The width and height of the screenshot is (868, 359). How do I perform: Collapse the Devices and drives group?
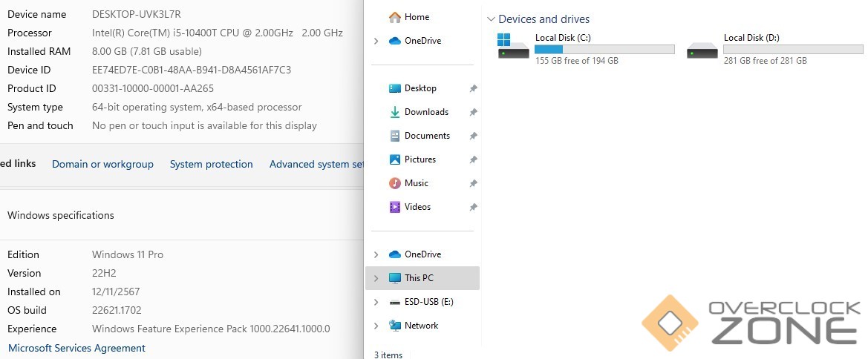491,19
